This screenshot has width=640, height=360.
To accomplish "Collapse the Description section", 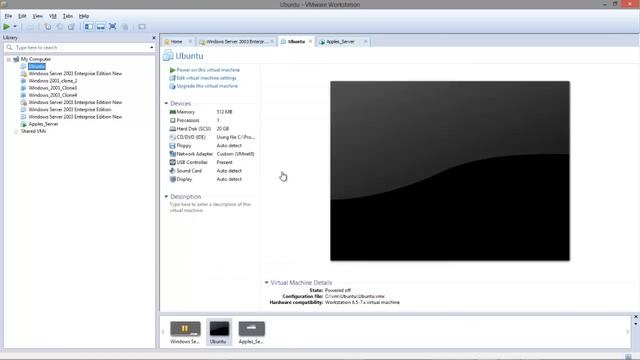I will (x=166, y=197).
